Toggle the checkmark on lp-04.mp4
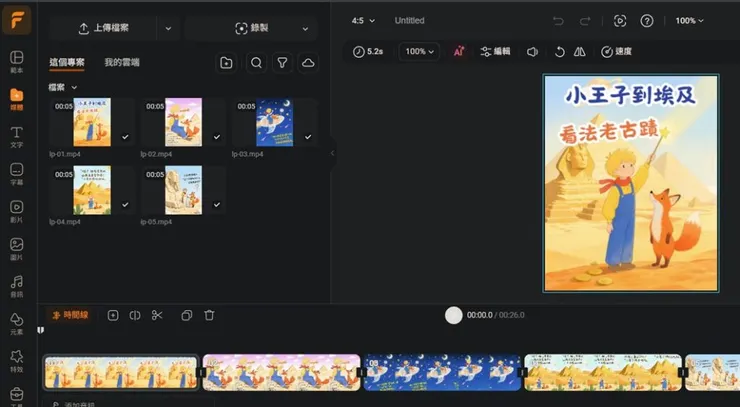The height and width of the screenshot is (407, 740). [x=125, y=205]
